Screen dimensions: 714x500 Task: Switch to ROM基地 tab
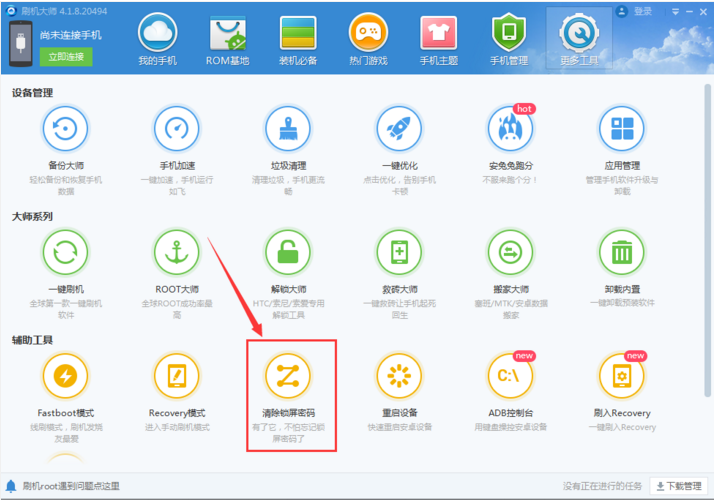pos(227,40)
